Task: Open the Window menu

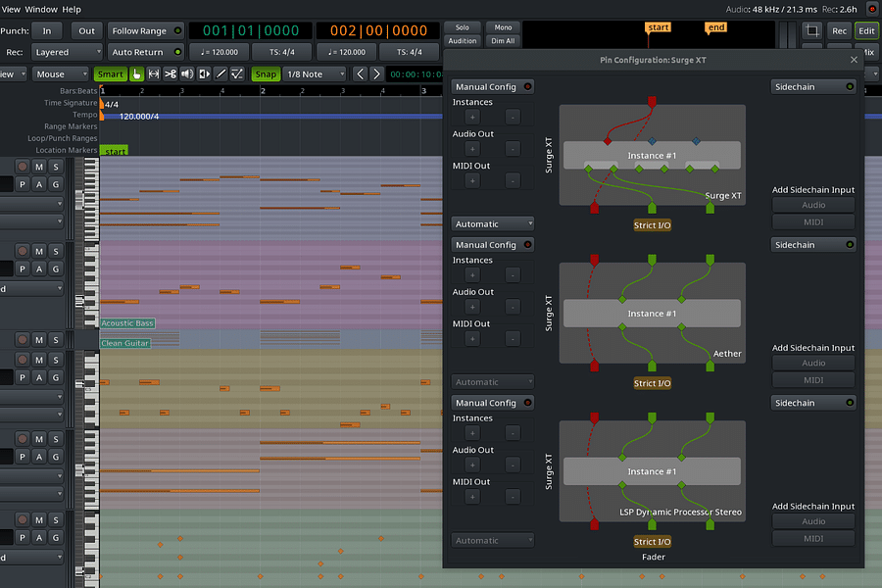Action: click(x=40, y=9)
